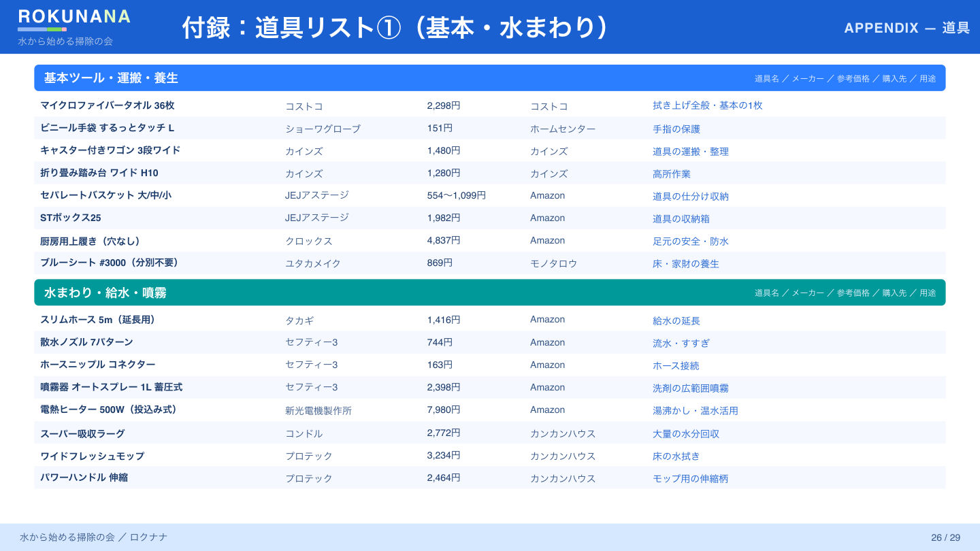The width and height of the screenshot is (980, 551).
Task: Select the キャスター付きワゴン 3段ワイド row
Action: tap(489, 150)
